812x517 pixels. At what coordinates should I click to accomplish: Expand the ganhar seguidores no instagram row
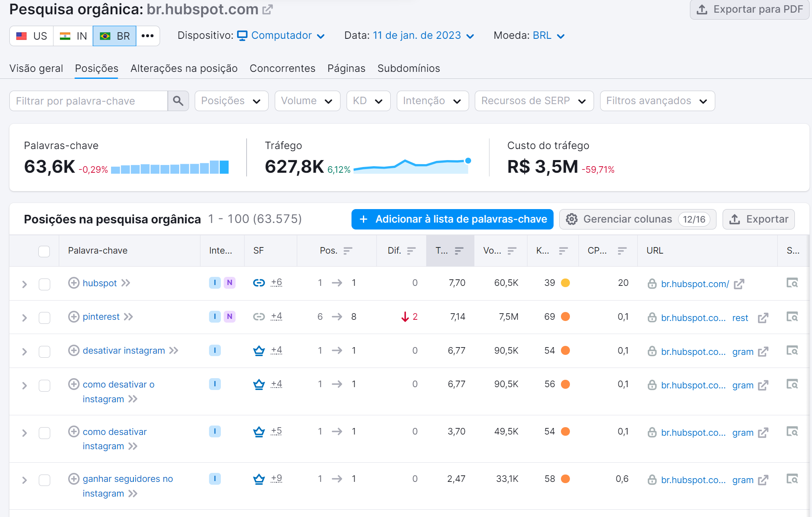(x=24, y=480)
